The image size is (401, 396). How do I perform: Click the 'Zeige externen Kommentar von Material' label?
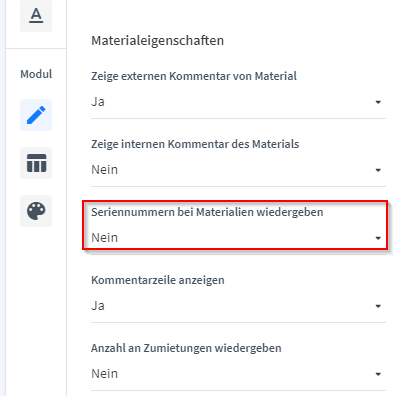[x=194, y=76]
